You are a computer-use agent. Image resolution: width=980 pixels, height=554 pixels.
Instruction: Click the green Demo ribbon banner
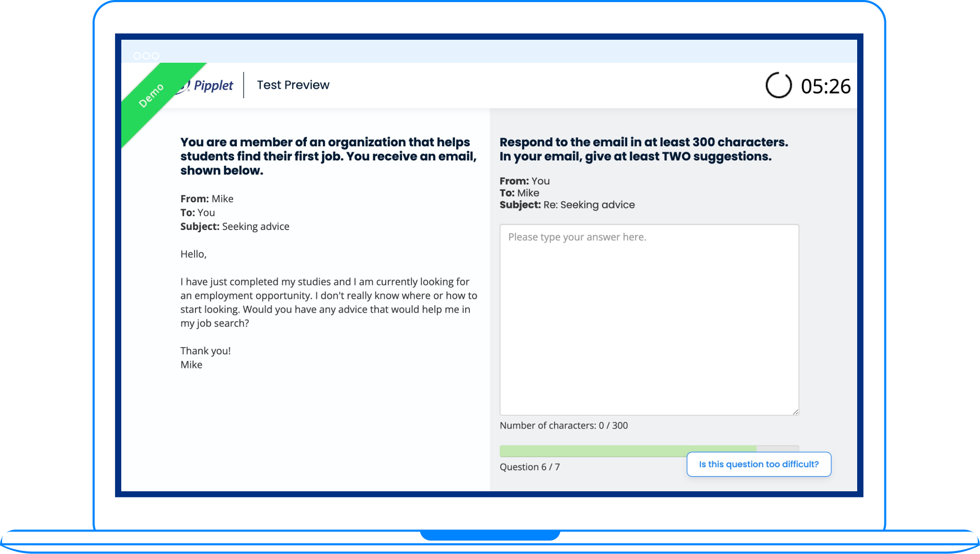coord(153,95)
